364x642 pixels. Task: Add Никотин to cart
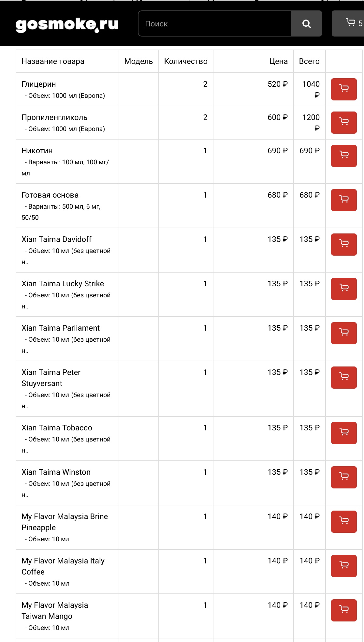click(344, 156)
